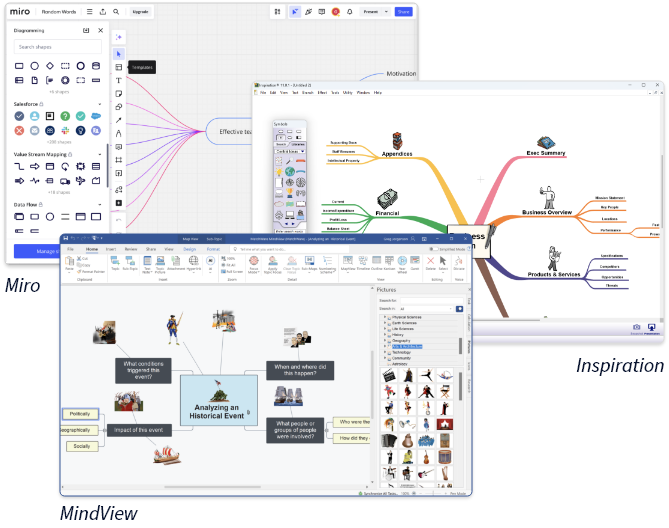Click the lightbulb symbol in Inspiration palette
Screen dimensions: 669x528
coord(279,171)
